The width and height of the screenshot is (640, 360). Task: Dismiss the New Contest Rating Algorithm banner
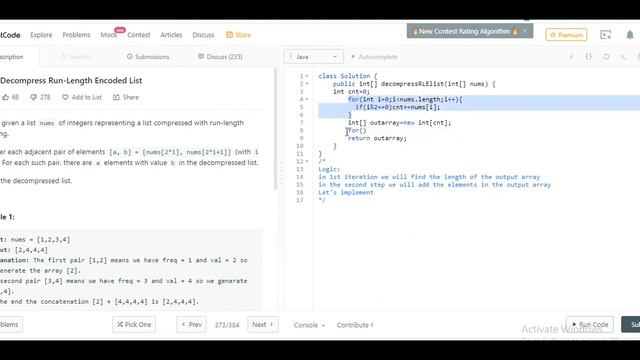coord(525,31)
